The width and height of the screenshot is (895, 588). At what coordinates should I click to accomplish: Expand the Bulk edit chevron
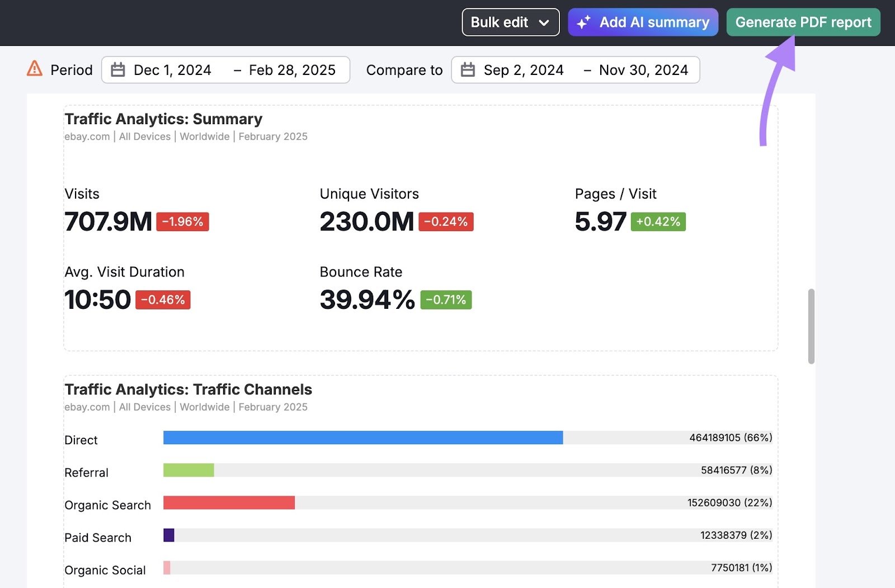[x=544, y=23]
